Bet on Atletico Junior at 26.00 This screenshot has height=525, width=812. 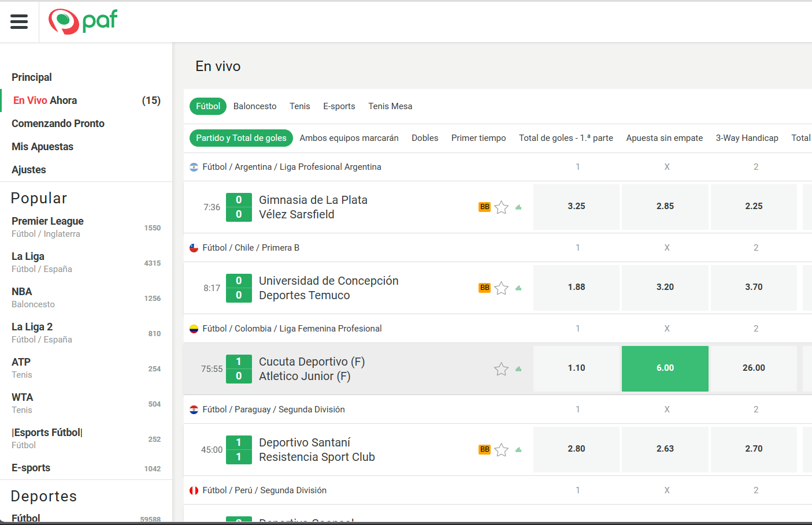pyautogui.click(x=754, y=368)
